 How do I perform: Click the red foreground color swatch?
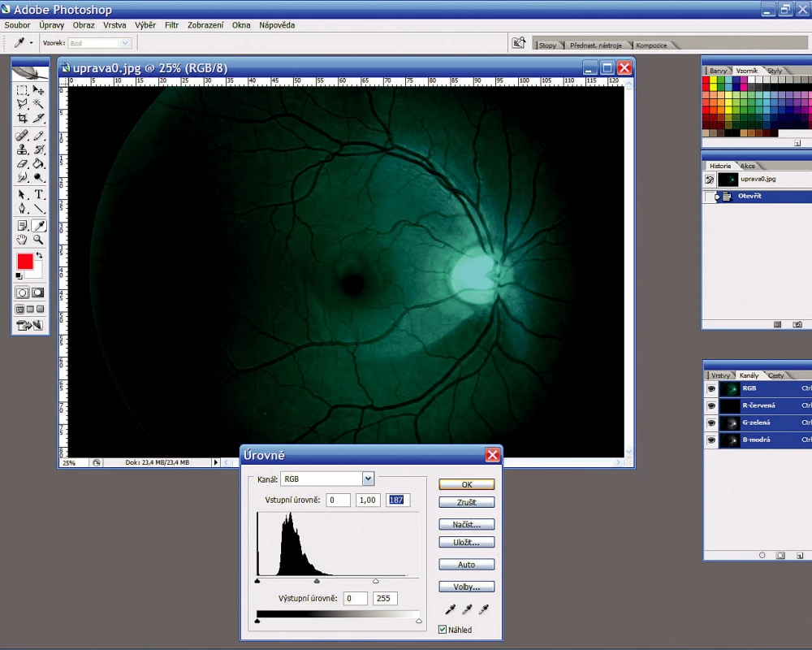coord(25,262)
